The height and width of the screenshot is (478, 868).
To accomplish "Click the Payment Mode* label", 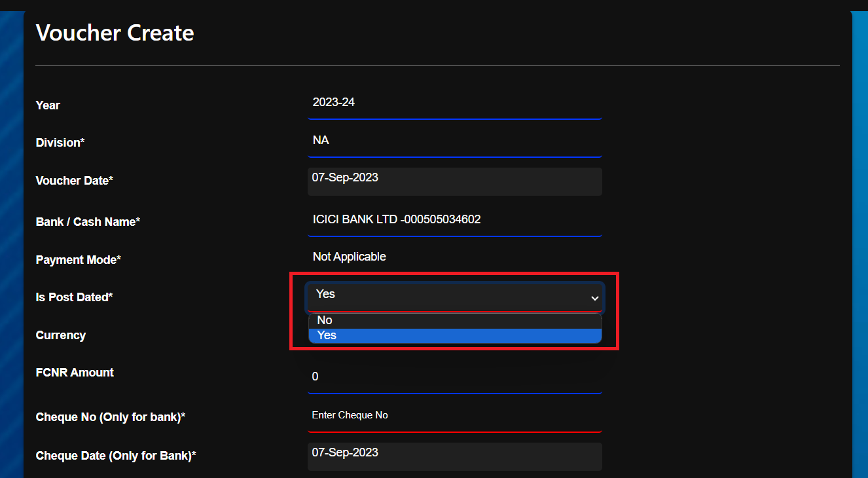I will click(x=79, y=260).
